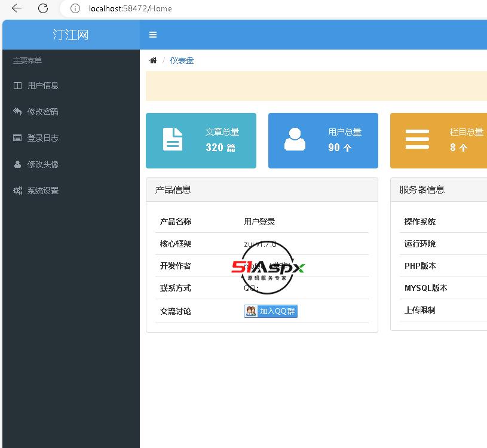487x448 pixels.
Task: Click the 运行环境 row label
Action: [420, 244]
